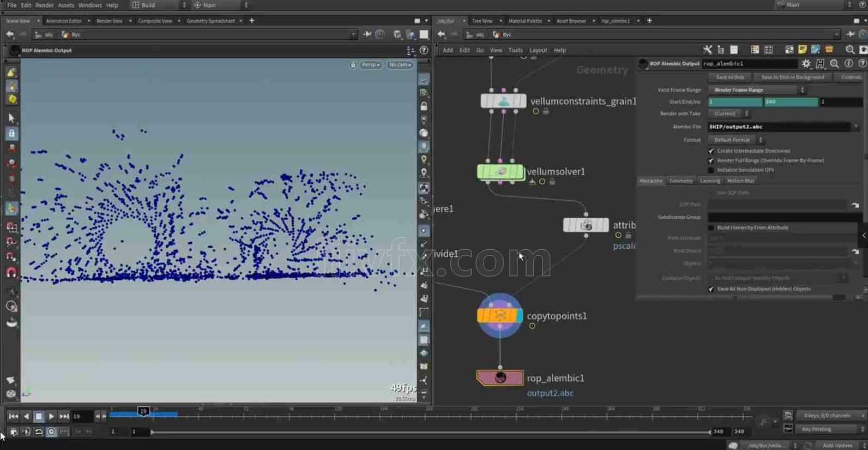Click Save to Disk in Background
Viewport: 868px width, 450px height.
click(792, 77)
